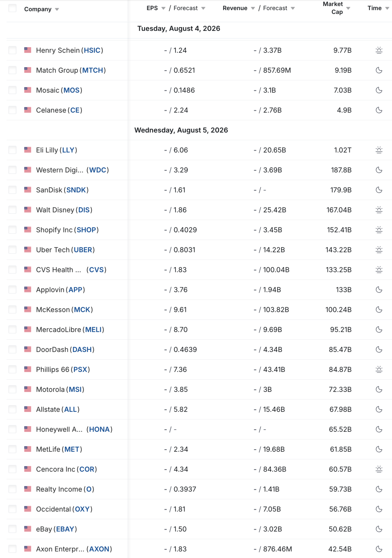Click the moon icon in the eBay row

379,529
